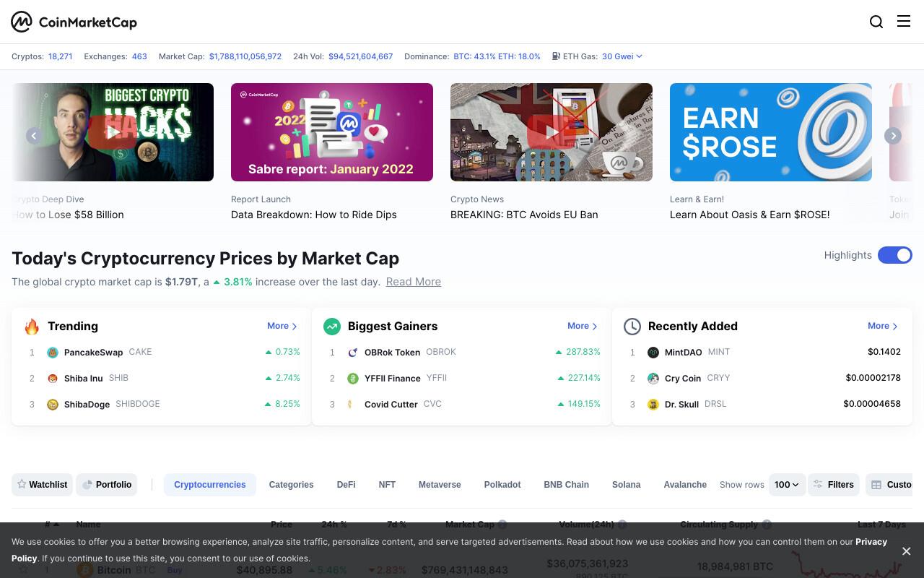Open the hamburger menu icon

[904, 21]
